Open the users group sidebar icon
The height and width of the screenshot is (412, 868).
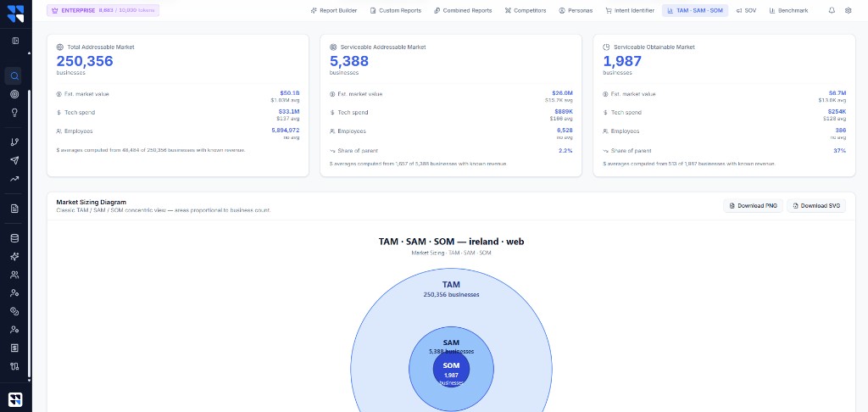point(15,275)
